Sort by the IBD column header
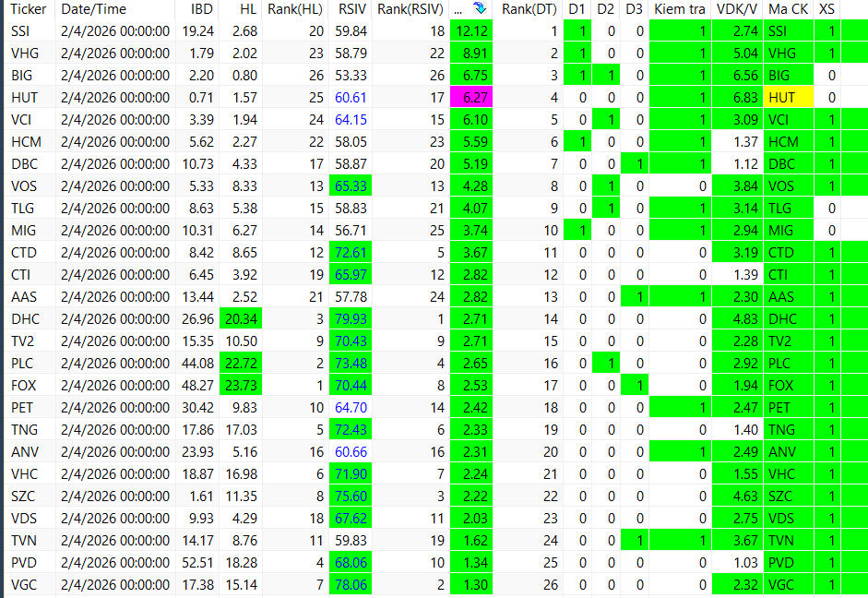The width and height of the screenshot is (868, 598). coord(201,9)
